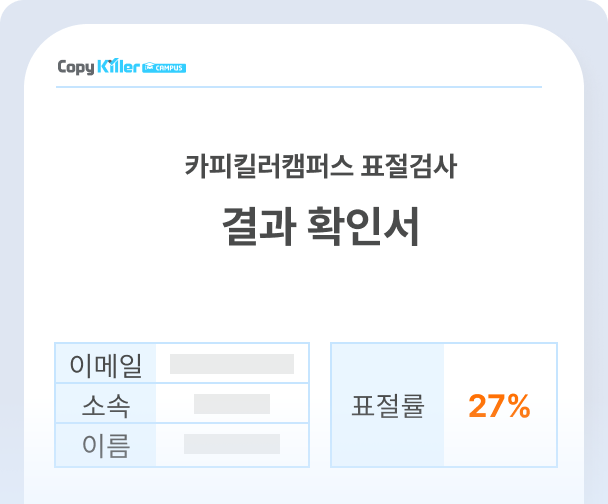Select the 소속 label cell
The height and width of the screenshot is (504, 608).
(x=106, y=405)
